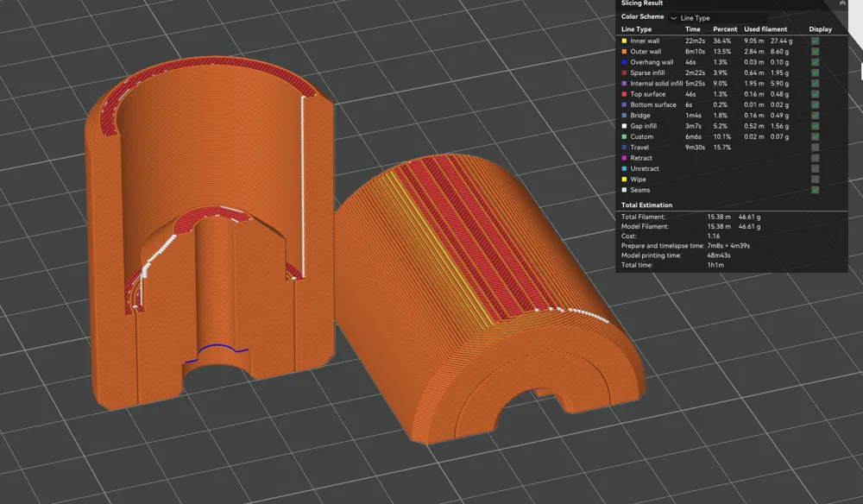
Task: Click the yellow Inner wall color swatch
Action: [624, 41]
